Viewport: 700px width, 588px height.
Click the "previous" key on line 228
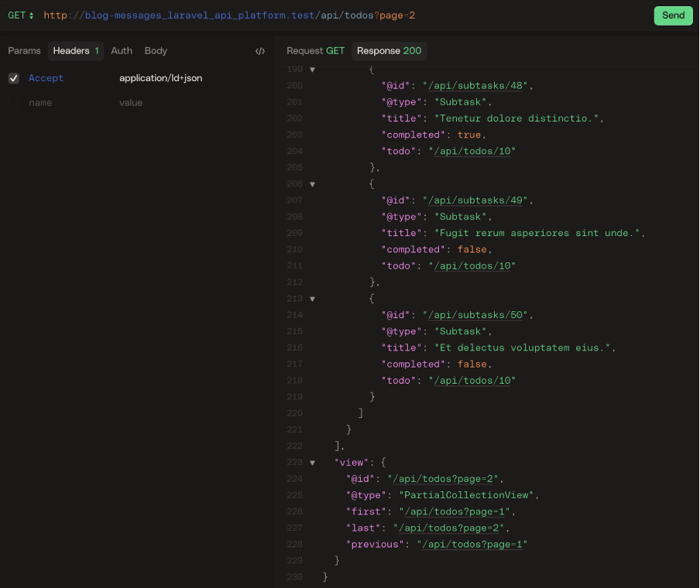[375, 544]
